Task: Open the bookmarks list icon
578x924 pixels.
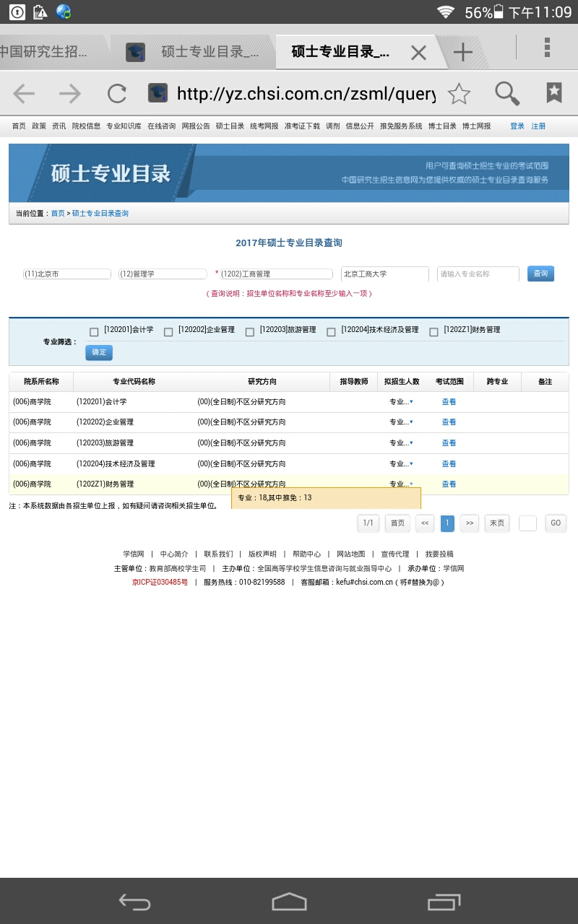Action: point(554,92)
